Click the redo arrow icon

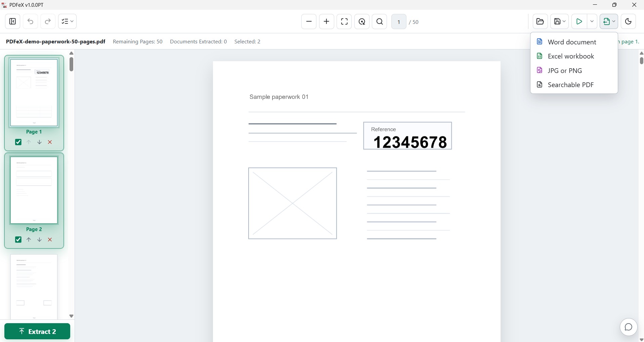tap(48, 22)
